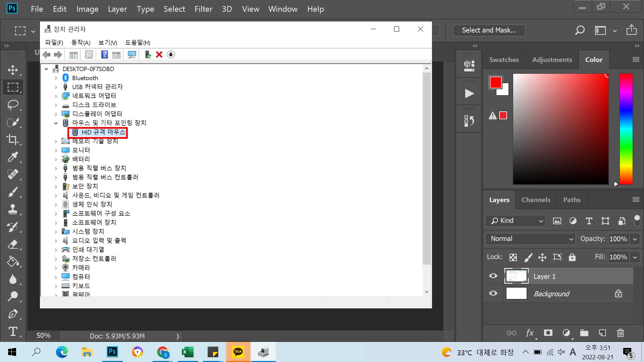The width and height of the screenshot is (644, 362).
Task: Click the delete layer trash icon
Action: point(620,333)
